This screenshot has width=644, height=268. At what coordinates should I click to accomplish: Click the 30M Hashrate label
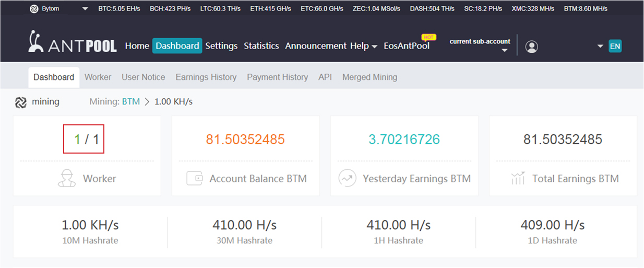click(x=245, y=241)
